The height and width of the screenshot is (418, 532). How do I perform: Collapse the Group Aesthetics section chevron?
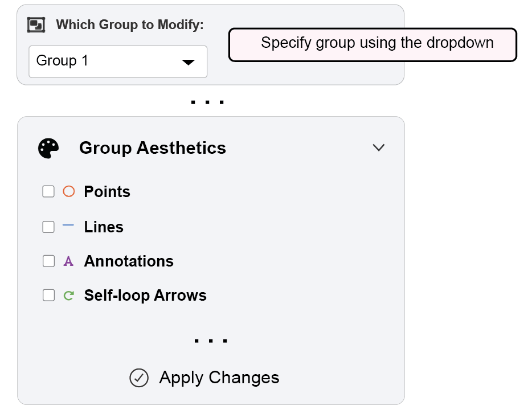[x=378, y=148]
